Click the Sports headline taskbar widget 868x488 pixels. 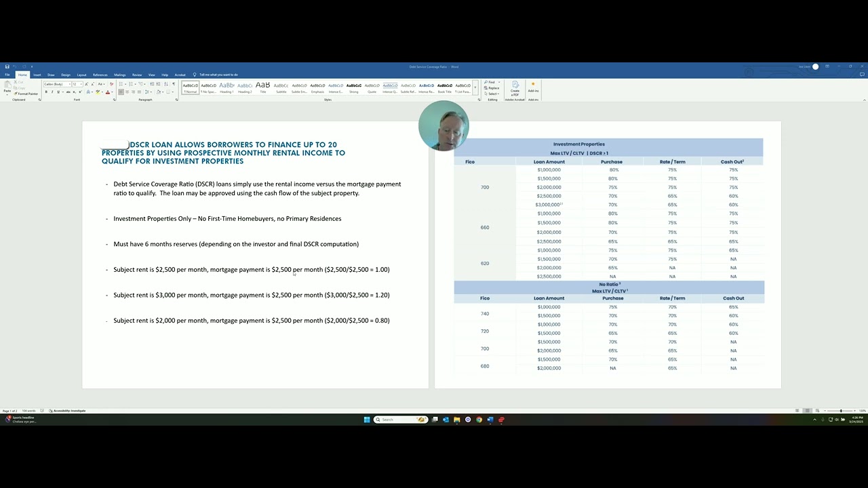(x=20, y=420)
